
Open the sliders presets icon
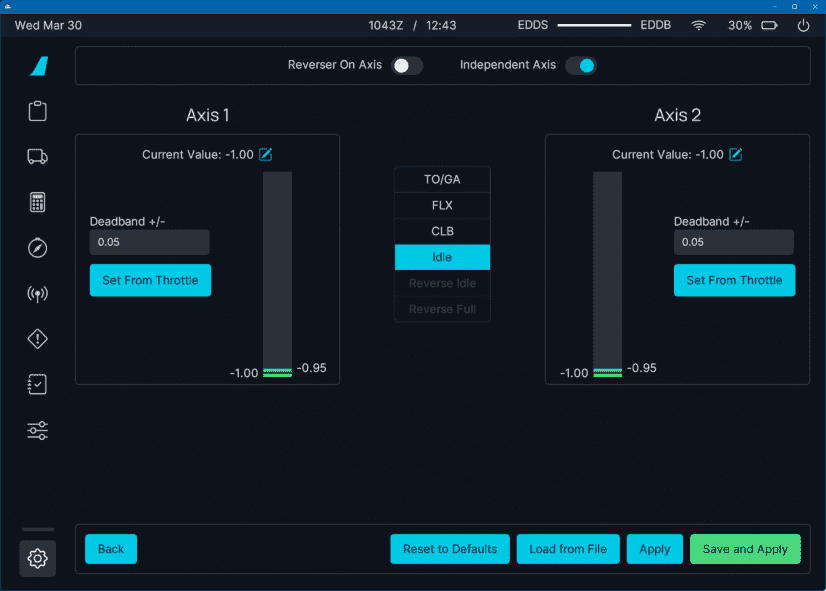(x=37, y=431)
